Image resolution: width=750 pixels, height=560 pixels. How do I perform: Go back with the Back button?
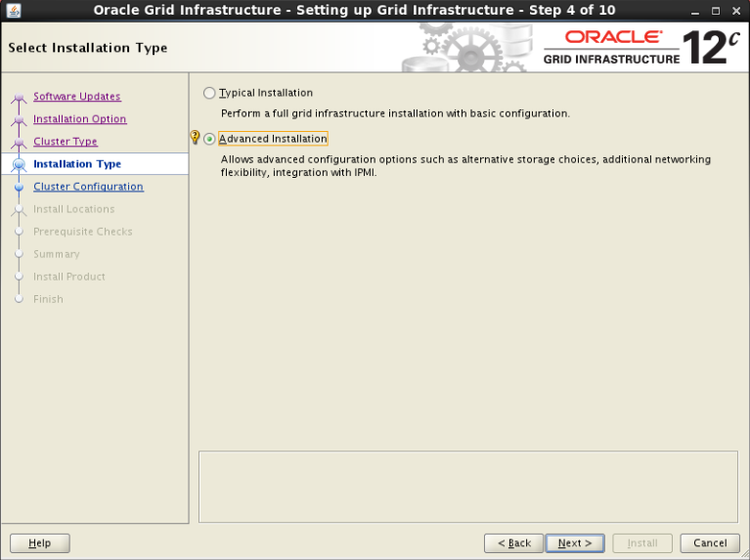click(513, 543)
